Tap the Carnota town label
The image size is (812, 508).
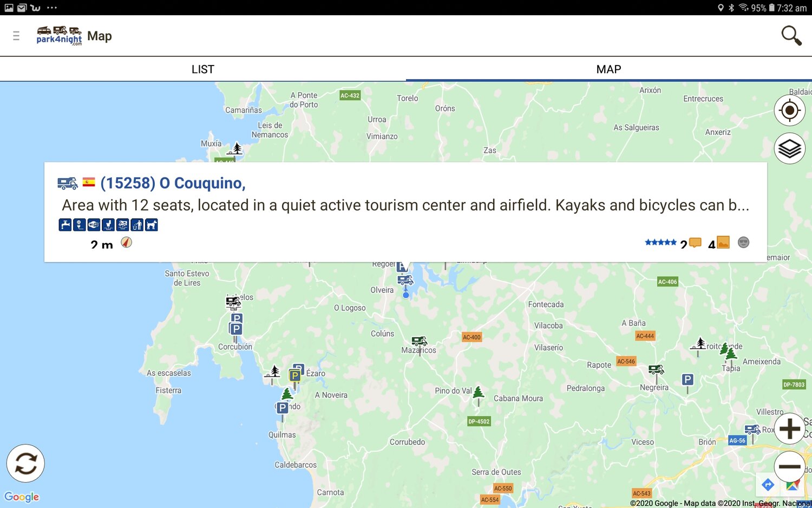(x=330, y=492)
